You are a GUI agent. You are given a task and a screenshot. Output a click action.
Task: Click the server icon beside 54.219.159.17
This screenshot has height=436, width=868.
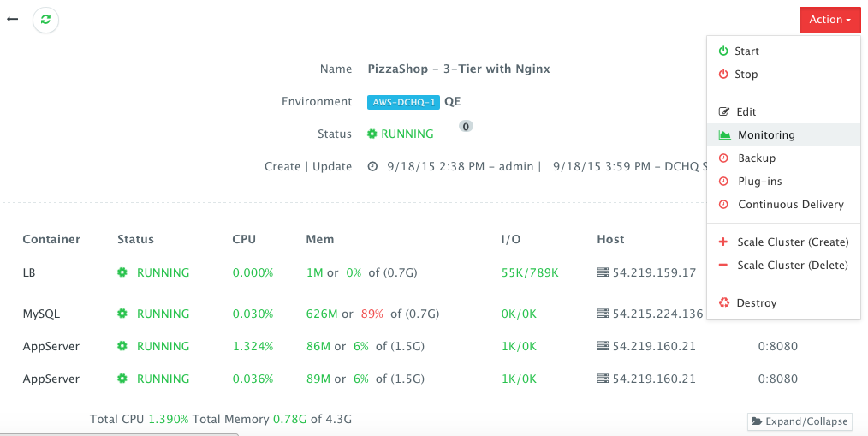click(x=603, y=272)
